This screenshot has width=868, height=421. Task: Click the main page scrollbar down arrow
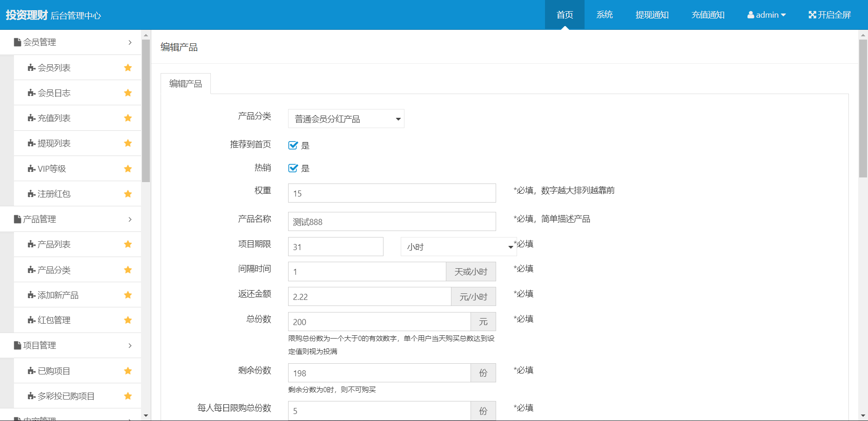[863, 415]
